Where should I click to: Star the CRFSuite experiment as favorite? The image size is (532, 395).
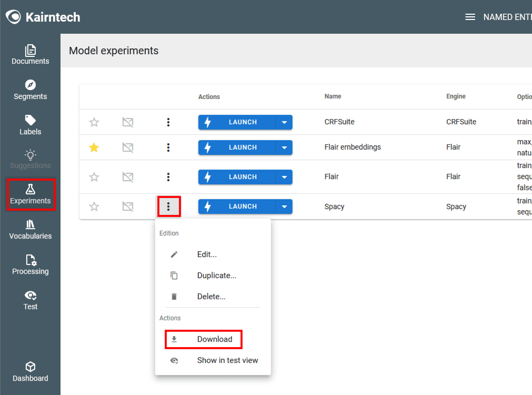tap(94, 122)
